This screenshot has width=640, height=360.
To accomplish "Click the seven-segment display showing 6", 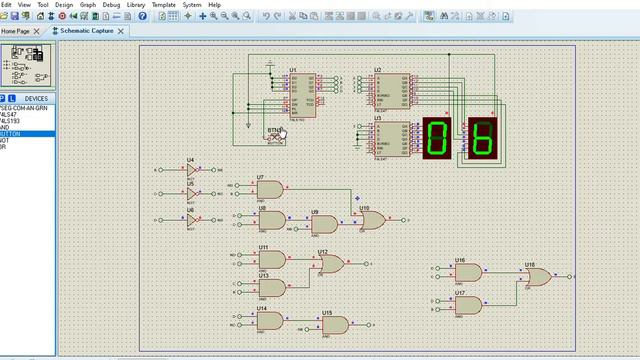I will (x=482, y=138).
